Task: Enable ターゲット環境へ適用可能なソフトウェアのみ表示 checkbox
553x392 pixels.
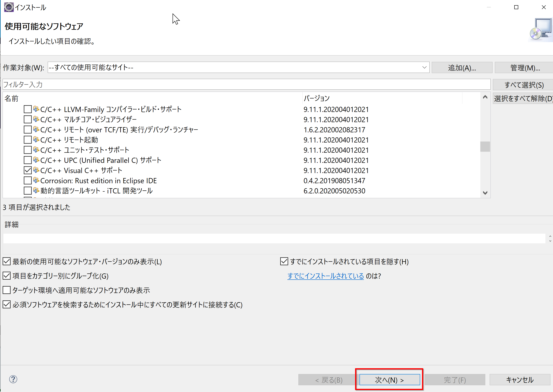Action: pos(7,290)
